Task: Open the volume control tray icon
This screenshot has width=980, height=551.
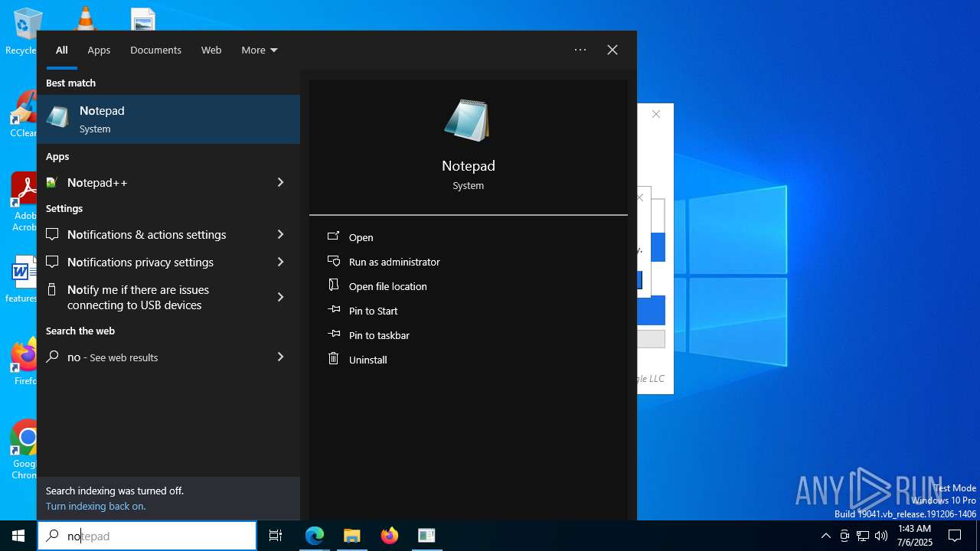Action: [881, 536]
